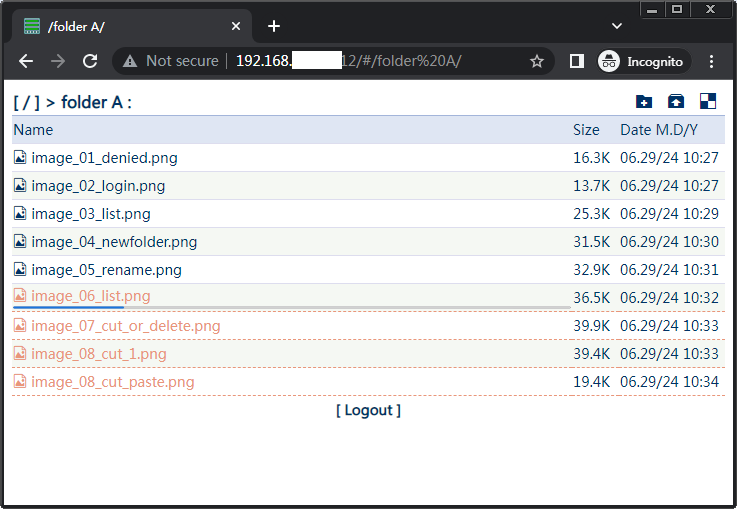This screenshot has height=509, width=737.
Task: Click the upload file icon
Action: (x=676, y=101)
